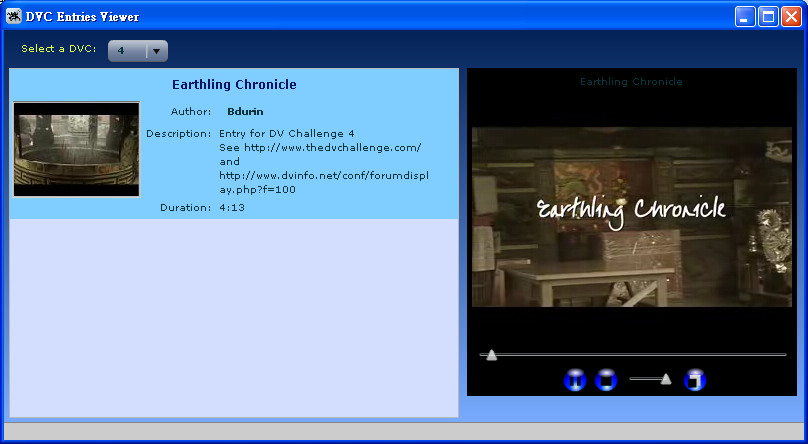Minimize the DVC Entries Viewer window
Viewport: 808px width, 444px height.
[x=745, y=16]
